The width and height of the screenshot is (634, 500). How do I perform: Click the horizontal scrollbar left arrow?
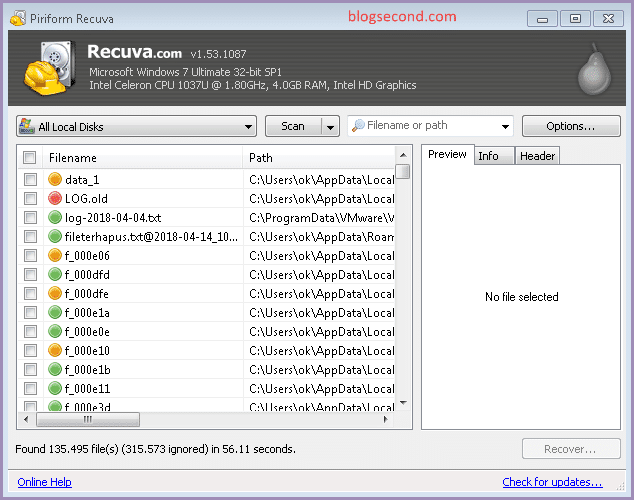(x=26, y=419)
